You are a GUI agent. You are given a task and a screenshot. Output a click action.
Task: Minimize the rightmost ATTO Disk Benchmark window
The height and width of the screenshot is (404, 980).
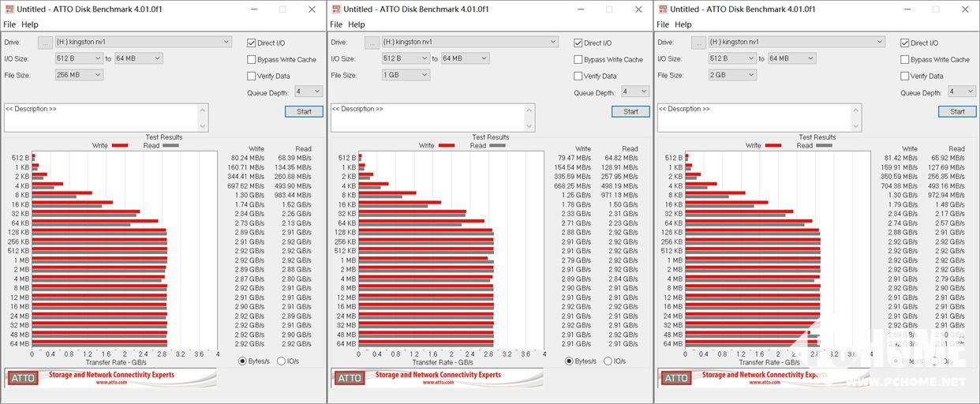(906, 9)
